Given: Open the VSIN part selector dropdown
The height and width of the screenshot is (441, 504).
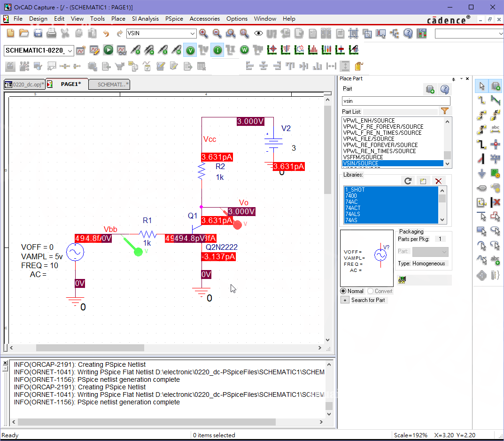Looking at the screenshot, I should point(193,33).
